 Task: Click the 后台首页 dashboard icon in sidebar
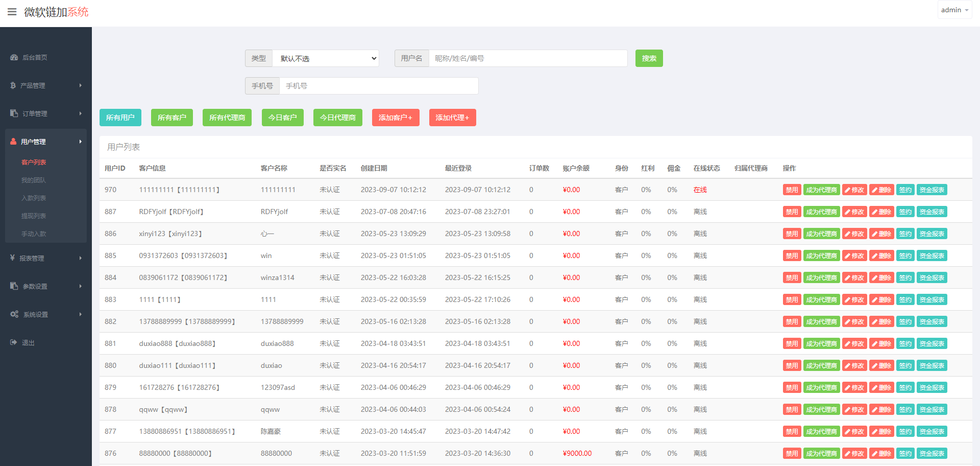coord(14,57)
